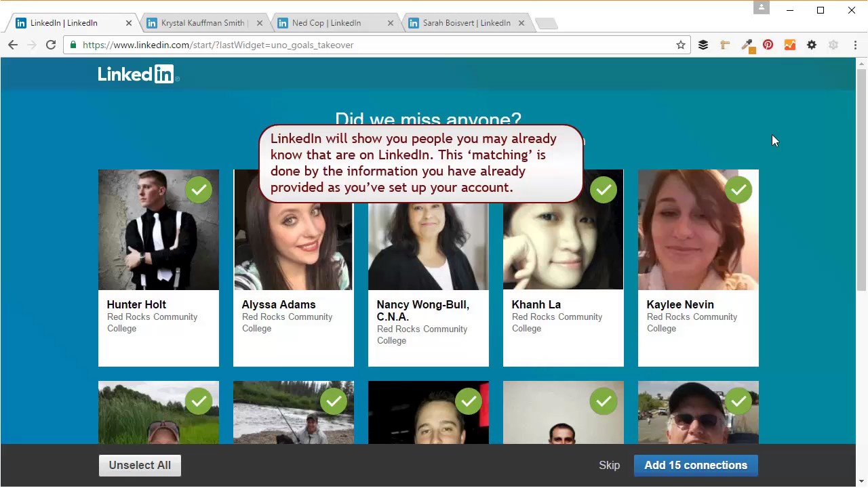Click the address bar URL field
Viewport: 868px width, 488px height.
pos(376,45)
